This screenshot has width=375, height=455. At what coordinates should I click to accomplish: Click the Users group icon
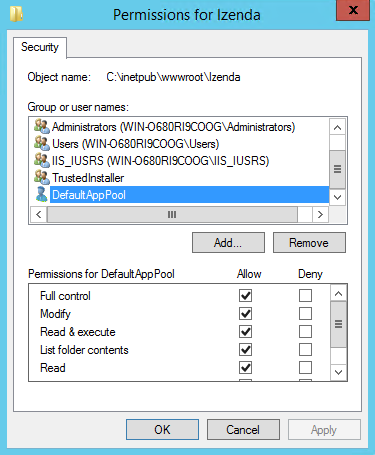(42, 144)
